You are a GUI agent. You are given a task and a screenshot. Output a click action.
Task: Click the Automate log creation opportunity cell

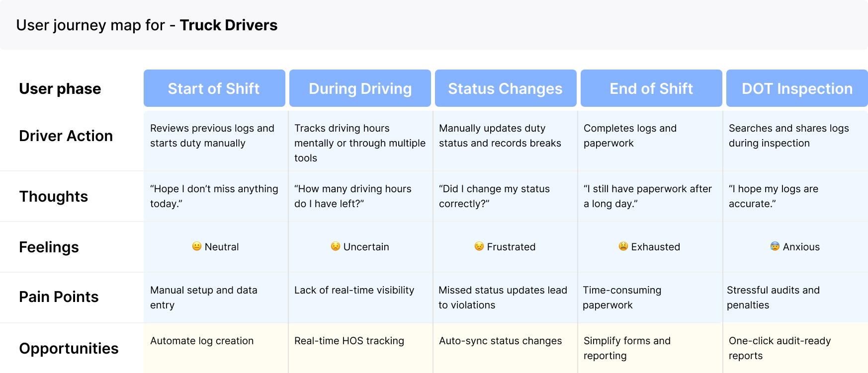point(216,348)
